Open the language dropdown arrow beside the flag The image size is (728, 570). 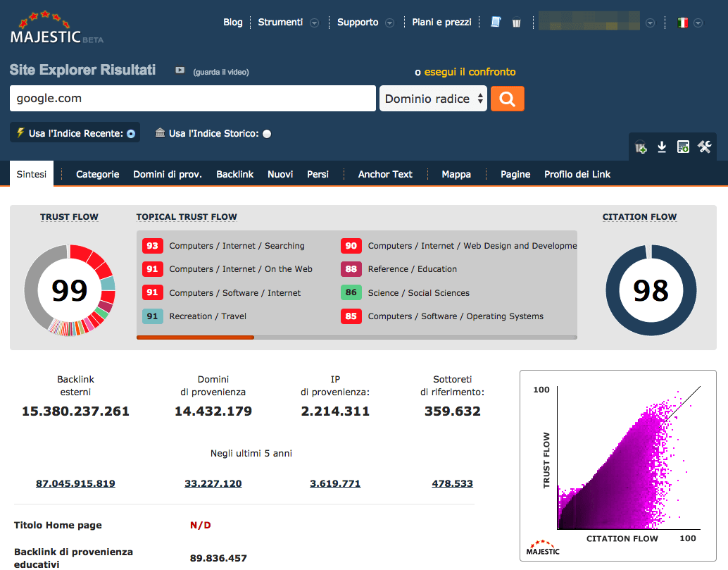[x=698, y=23]
